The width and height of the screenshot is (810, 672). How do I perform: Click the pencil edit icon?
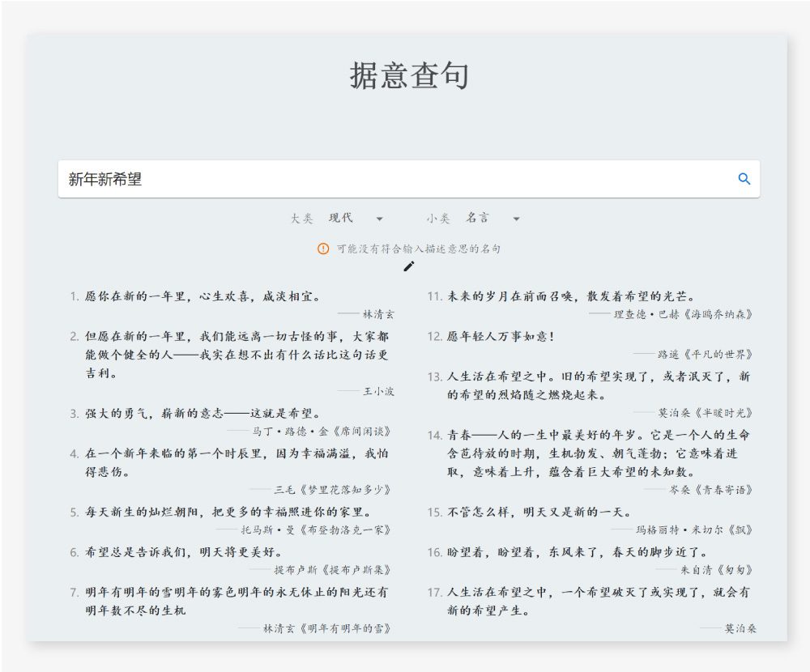(x=409, y=267)
